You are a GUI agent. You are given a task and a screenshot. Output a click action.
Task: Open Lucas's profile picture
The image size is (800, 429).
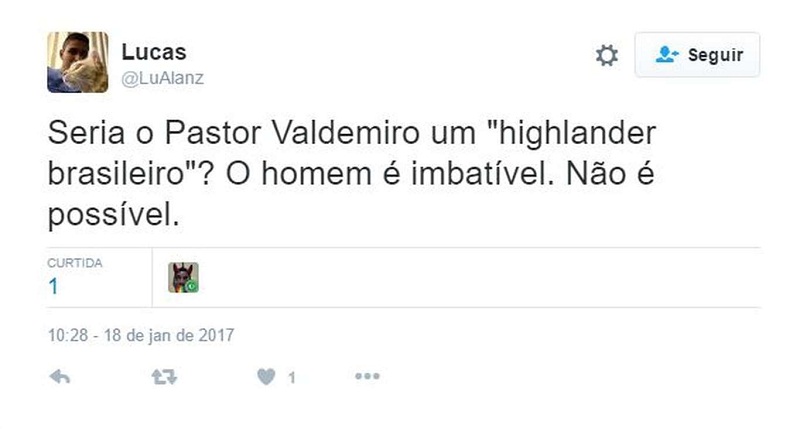tap(78, 62)
